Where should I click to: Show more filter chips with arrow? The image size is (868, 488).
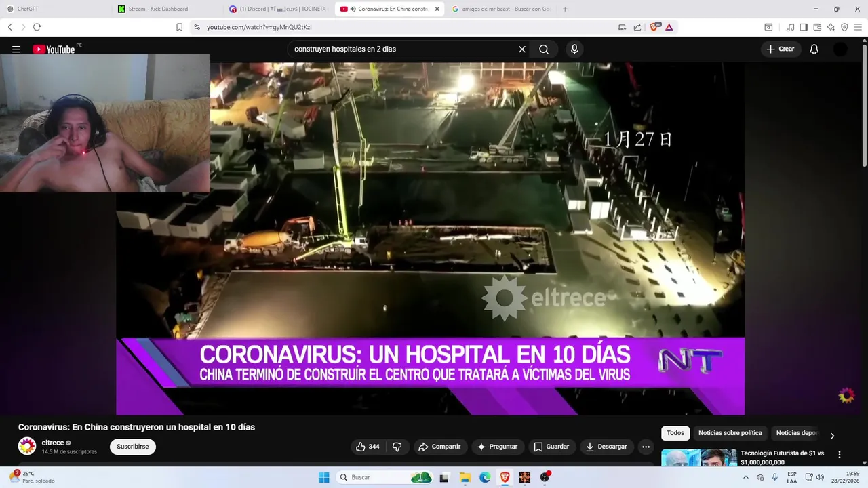(x=832, y=435)
